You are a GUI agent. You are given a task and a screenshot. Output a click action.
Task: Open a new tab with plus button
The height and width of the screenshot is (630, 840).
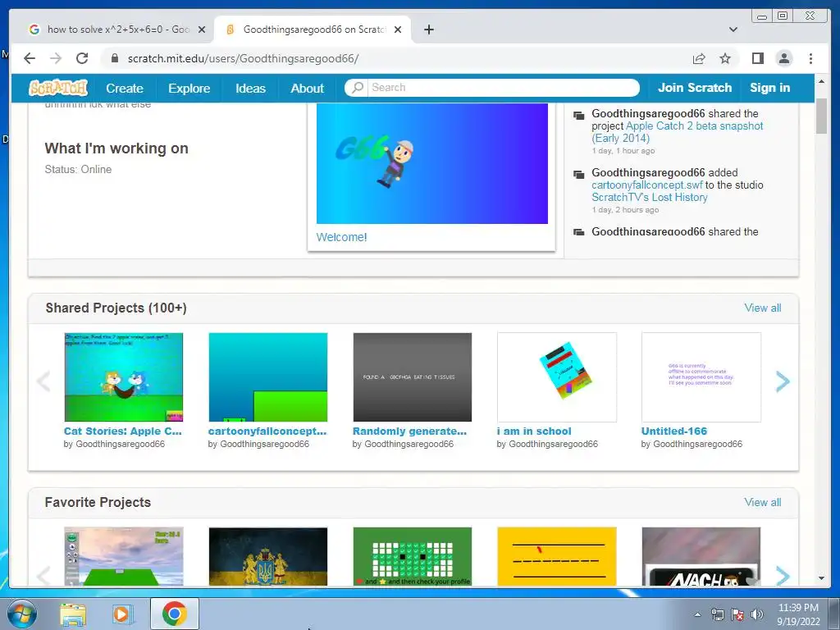[x=428, y=30]
